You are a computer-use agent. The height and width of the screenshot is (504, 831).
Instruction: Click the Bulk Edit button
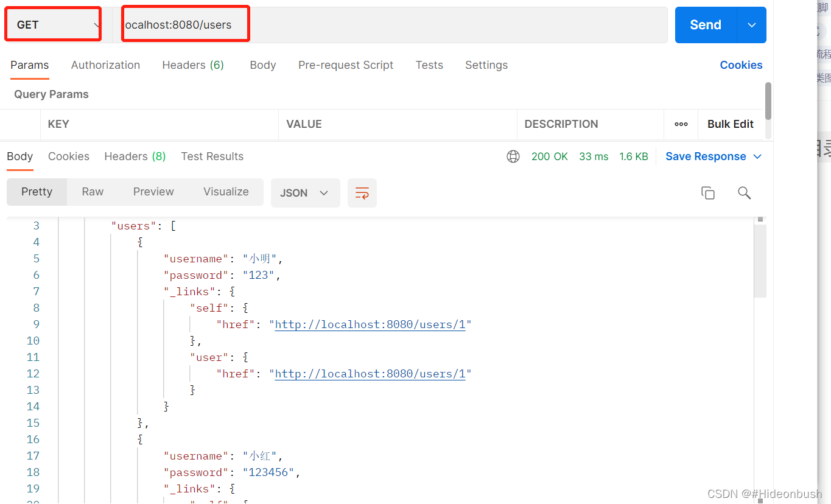coord(731,124)
